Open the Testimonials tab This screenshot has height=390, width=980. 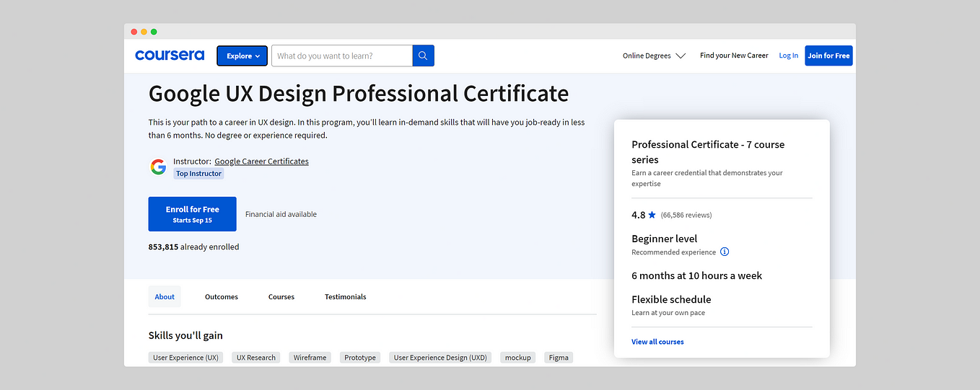pyautogui.click(x=346, y=297)
